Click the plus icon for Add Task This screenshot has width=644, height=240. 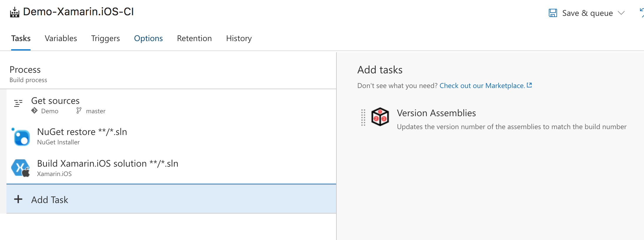(x=18, y=199)
